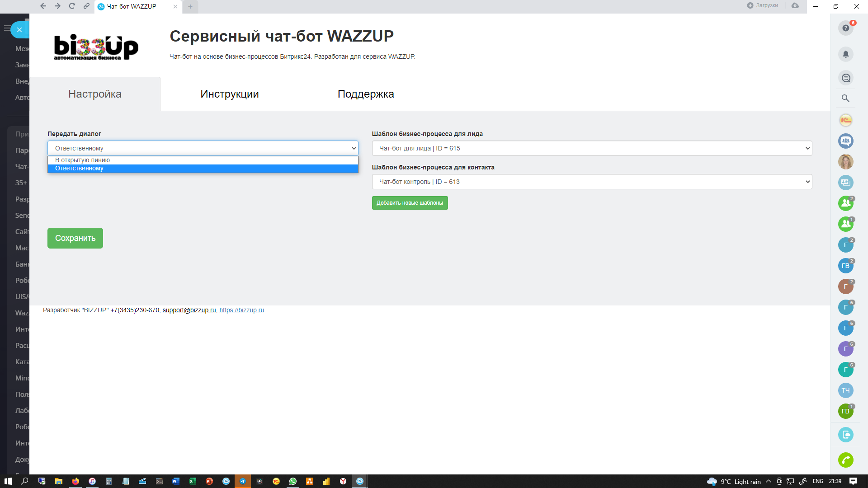Click the search magnifier in right sidebar
This screenshot has height=488, width=868.
tap(845, 98)
